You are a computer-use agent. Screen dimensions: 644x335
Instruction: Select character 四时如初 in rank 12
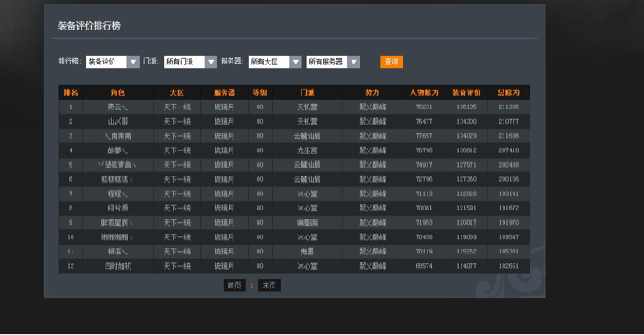click(x=118, y=266)
